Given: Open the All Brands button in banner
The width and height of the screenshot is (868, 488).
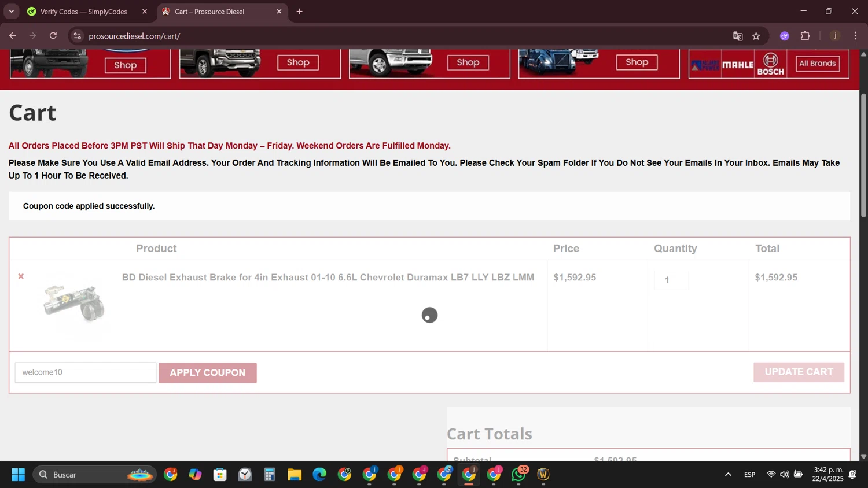Looking at the screenshot, I should pyautogui.click(x=817, y=63).
